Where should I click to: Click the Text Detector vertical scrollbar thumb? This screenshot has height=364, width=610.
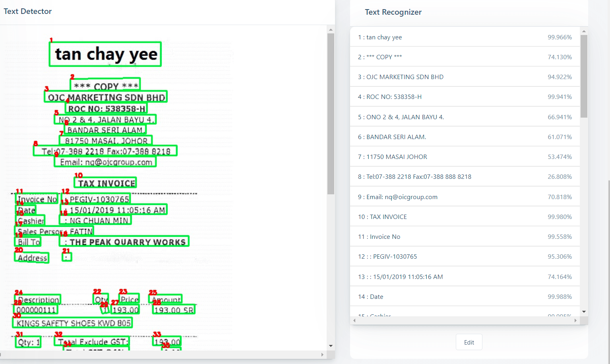(331, 114)
